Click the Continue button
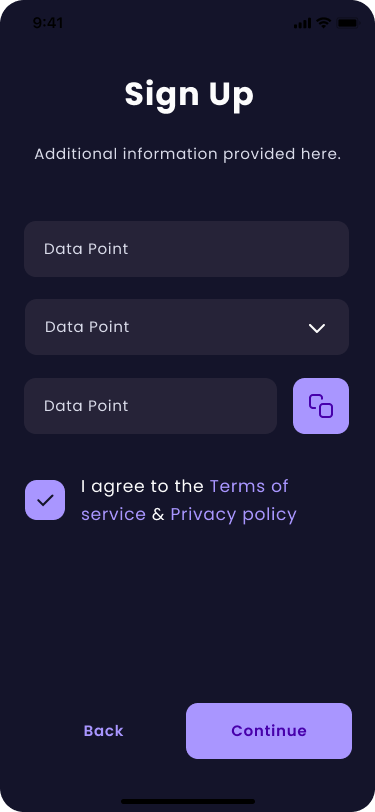Viewport: 375px width, 812px height. 269,731
